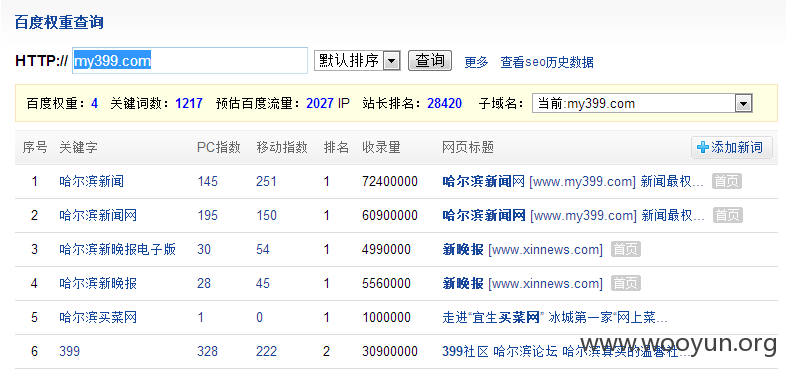The height and width of the screenshot is (372, 786).
Task: Click the 添加新词 button
Action: (x=731, y=147)
